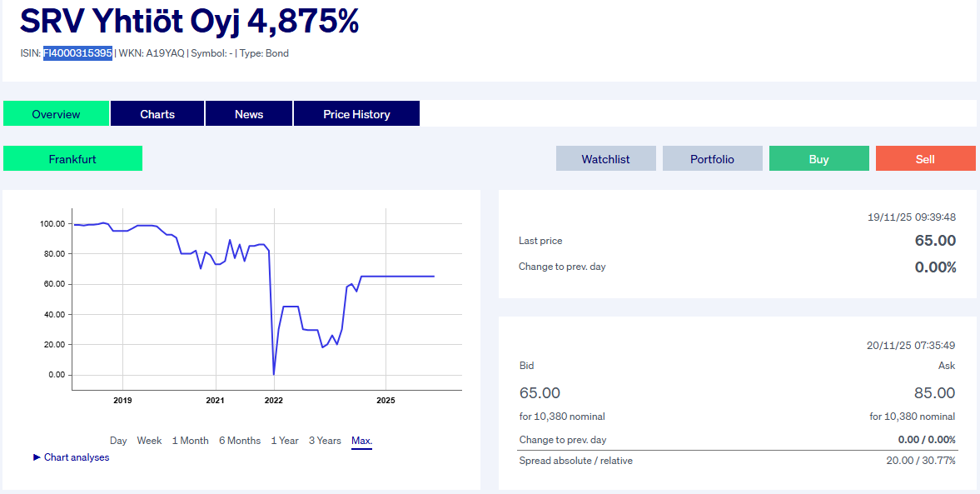Screen dimensions: 980x494
Task: Set chart range to Week
Action: tap(150, 441)
